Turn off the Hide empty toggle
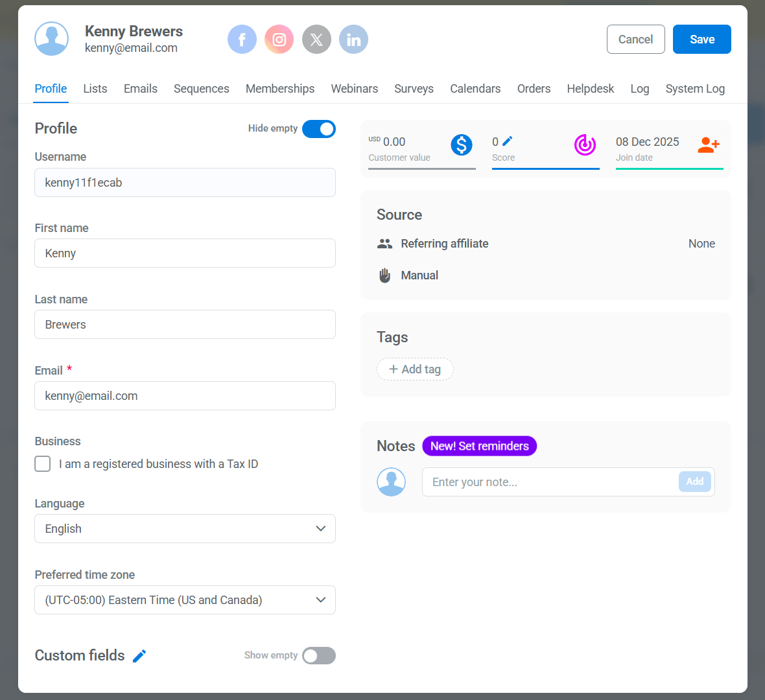Image resolution: width=765 pixels, height=700 pixels. coord(319,129)
